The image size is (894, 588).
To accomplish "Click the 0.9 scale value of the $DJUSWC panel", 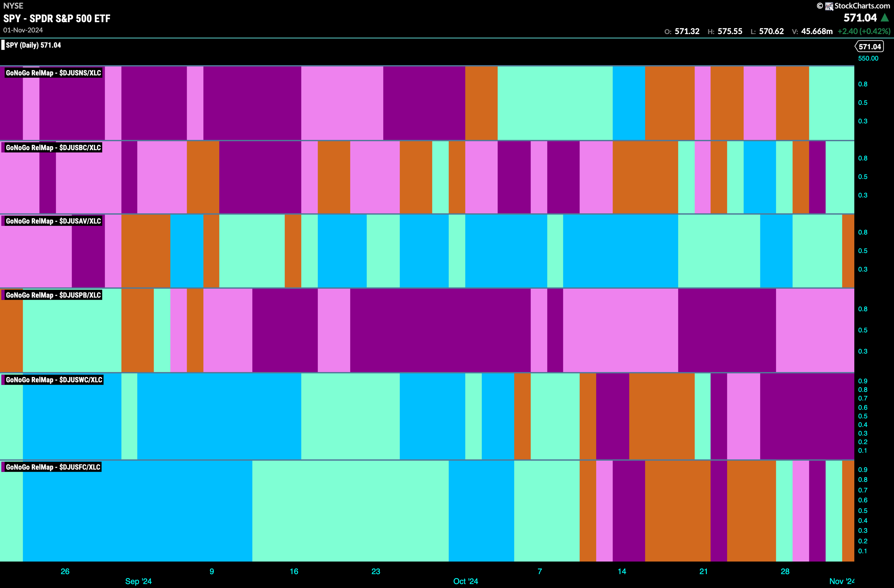I will (863, 381).
